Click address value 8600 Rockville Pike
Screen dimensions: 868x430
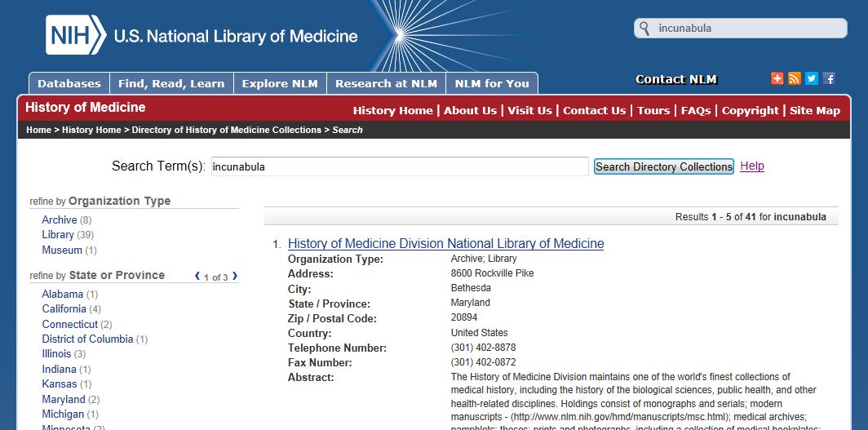pos(492,273)
